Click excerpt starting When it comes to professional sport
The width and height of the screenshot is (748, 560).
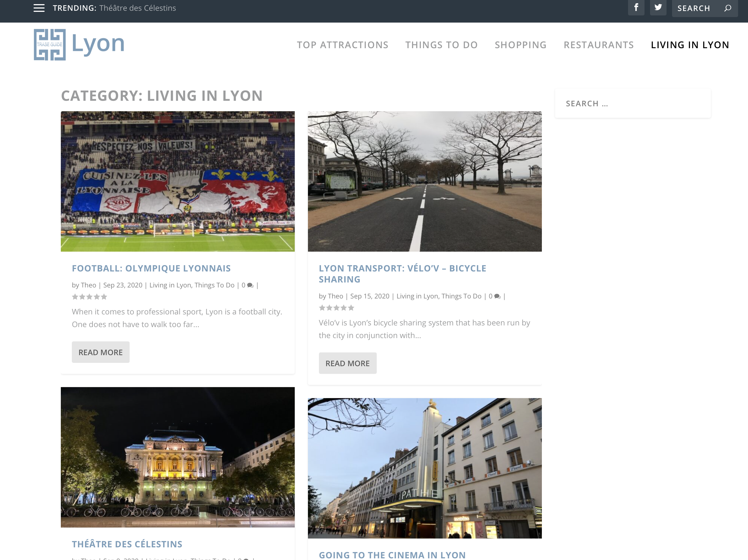coord(177,318)
